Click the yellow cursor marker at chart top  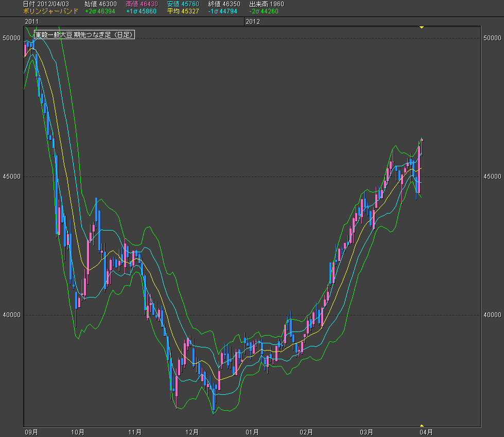coord(422,27)
